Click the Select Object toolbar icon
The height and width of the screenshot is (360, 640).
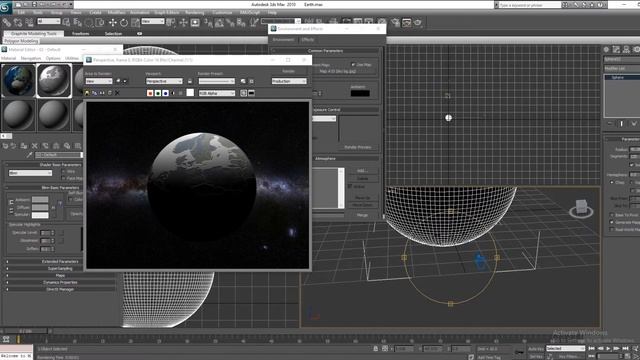coord(67,23)
